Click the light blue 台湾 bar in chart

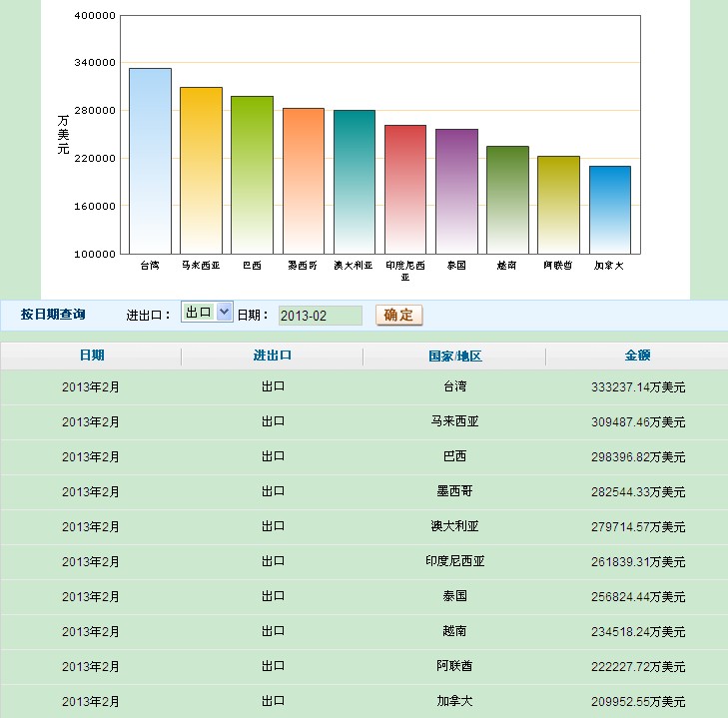coord(150,161)
